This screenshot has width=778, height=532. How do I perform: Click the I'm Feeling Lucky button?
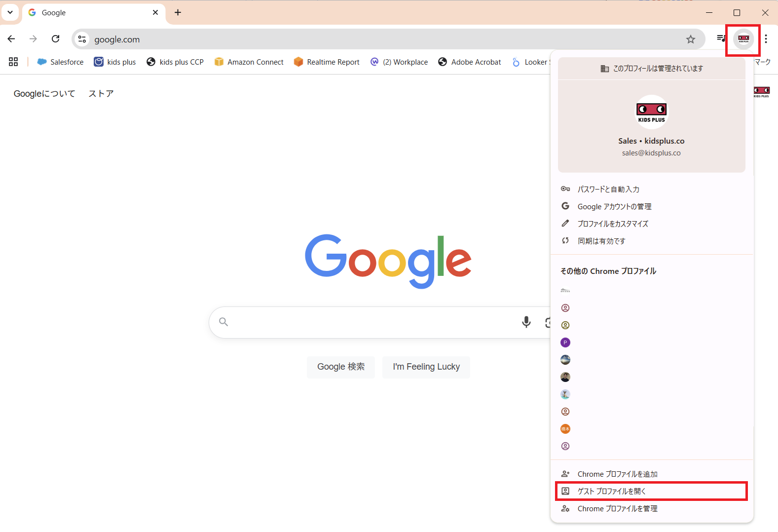(x=426, y=367)
